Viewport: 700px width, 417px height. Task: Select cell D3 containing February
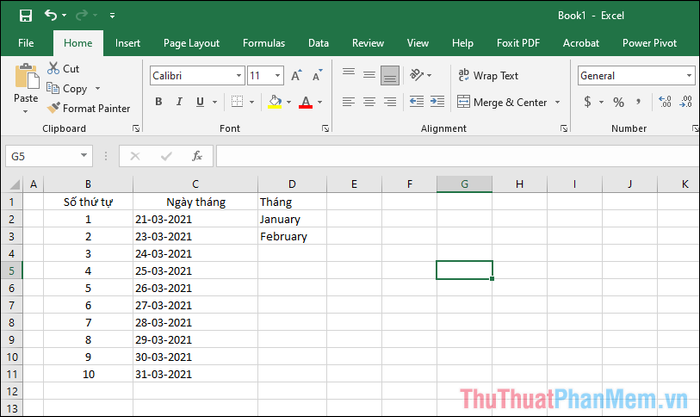(291, 237)
